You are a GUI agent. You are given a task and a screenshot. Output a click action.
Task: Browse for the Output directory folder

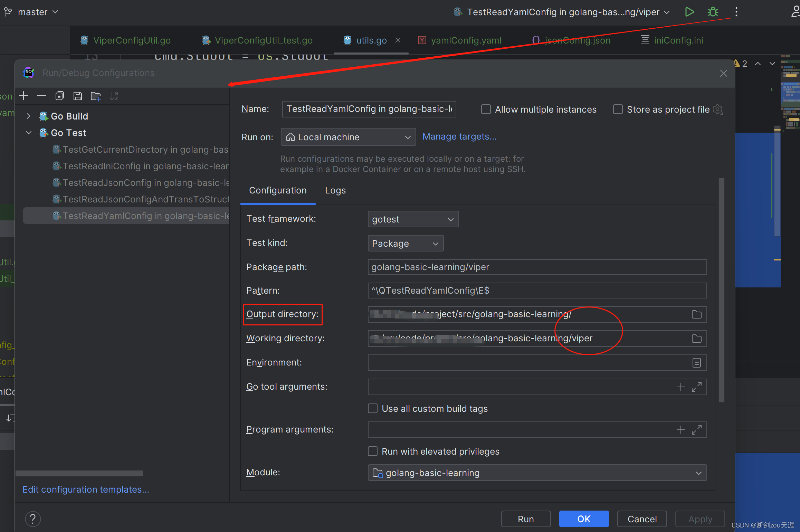(x=696, y=314)
